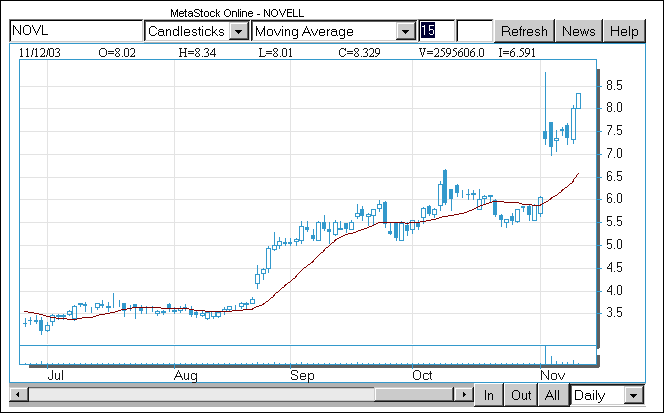Click the scrollbar right arrow

(464, 395)
